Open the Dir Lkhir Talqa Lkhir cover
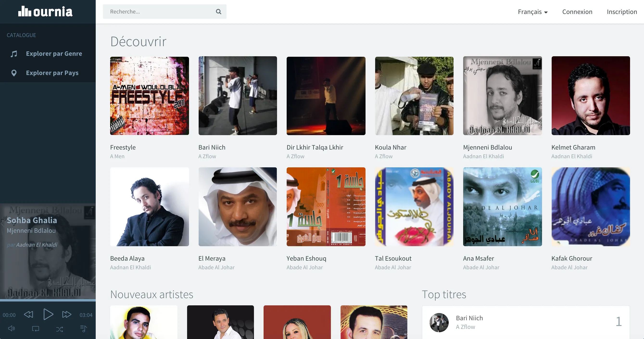This screenshot has width=644, height=339. (x=326, y=96)
